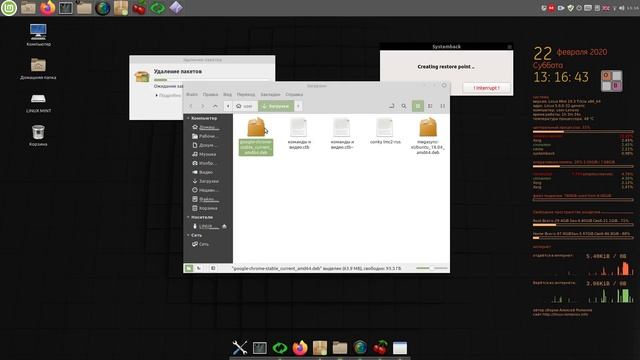Eject the LINUX drive in the sidebar
The height and width of the screenshot is (360, 640).
(x=224, y=226)
